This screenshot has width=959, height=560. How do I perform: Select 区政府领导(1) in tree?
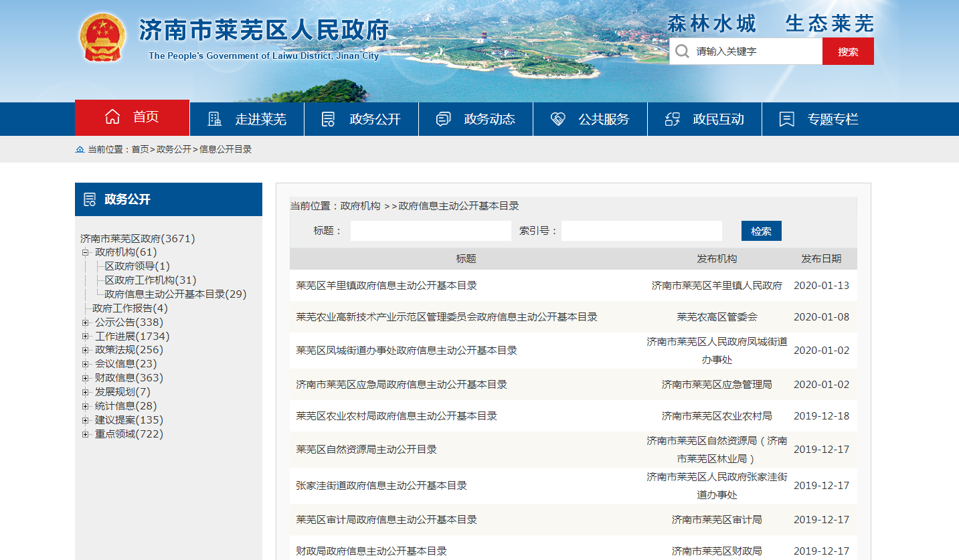pyautogui.click(x=137, y=266)
